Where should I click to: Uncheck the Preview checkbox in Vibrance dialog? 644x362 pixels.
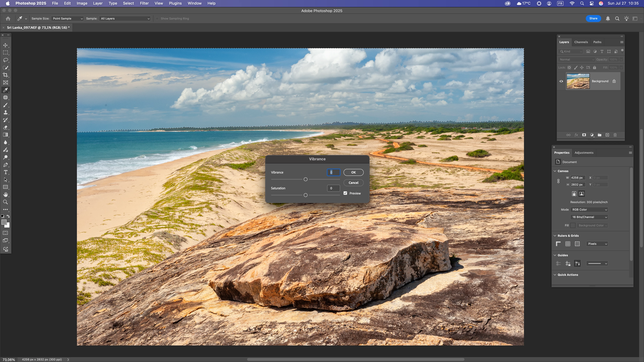345,193
